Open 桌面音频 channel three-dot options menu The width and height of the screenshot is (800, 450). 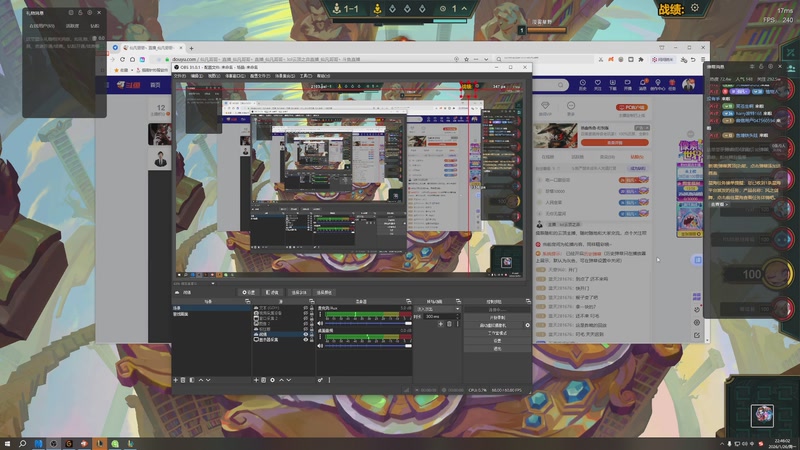tap(320, 337)
